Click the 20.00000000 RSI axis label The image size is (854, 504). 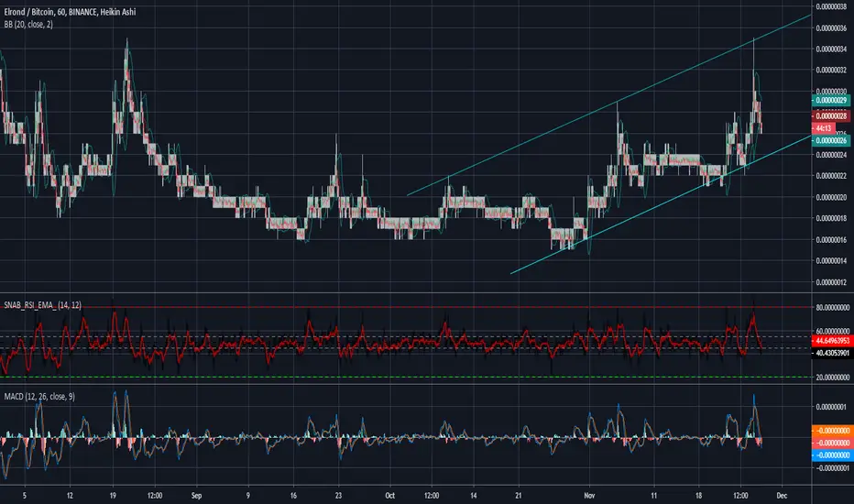[832, 377]
